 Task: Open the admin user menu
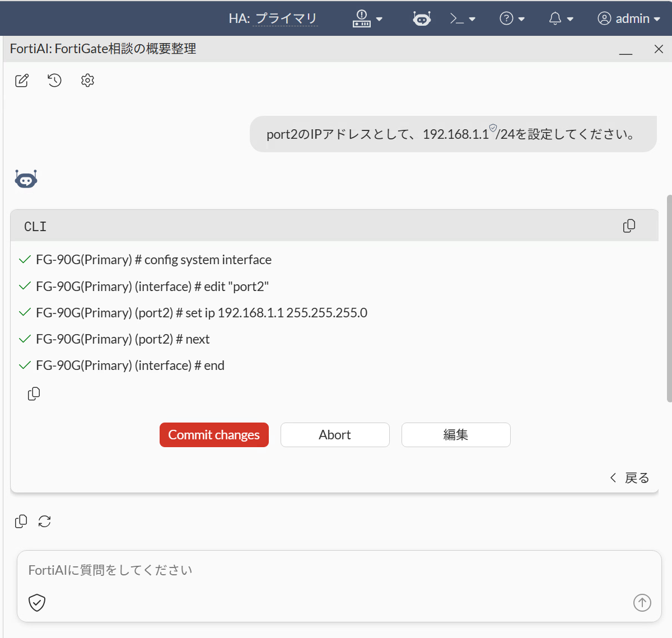(x=629, y=18)
